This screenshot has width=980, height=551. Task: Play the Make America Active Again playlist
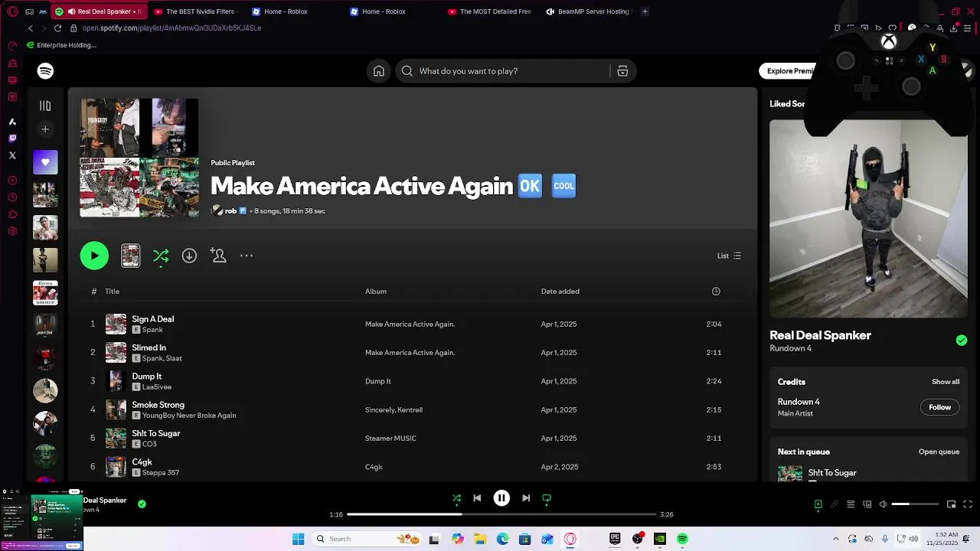pyautogui.click(x=94, y=256)
